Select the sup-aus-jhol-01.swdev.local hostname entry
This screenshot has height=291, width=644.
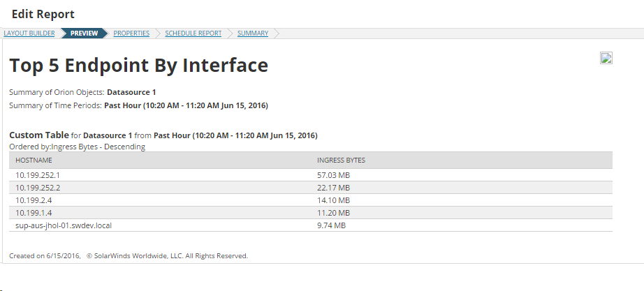coord(64,225)
